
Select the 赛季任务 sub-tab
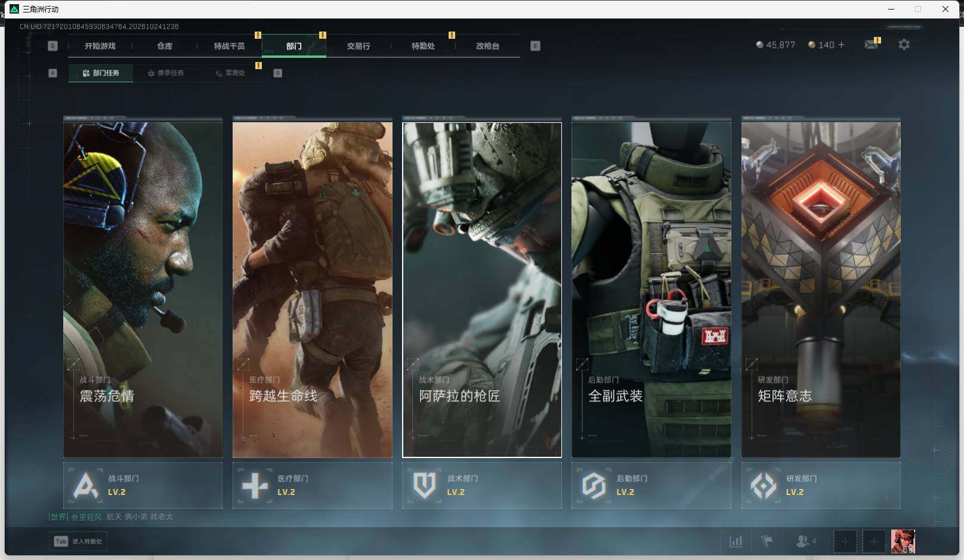[x=166, y=73]
